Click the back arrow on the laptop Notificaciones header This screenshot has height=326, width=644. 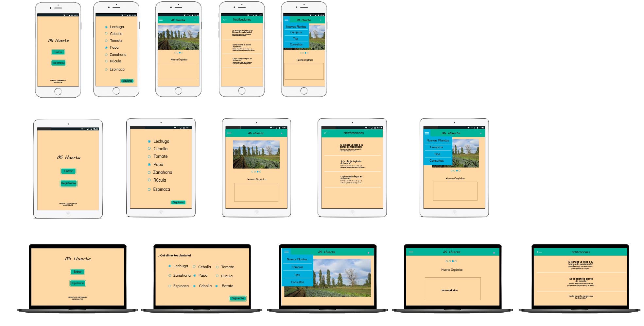click(x=539, y=252)
